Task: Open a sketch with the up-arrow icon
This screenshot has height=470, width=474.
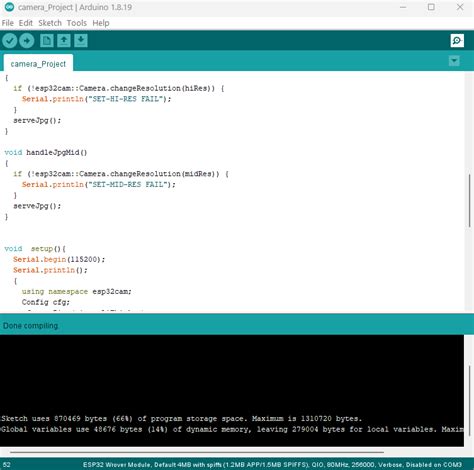Action: click(64, 41)
